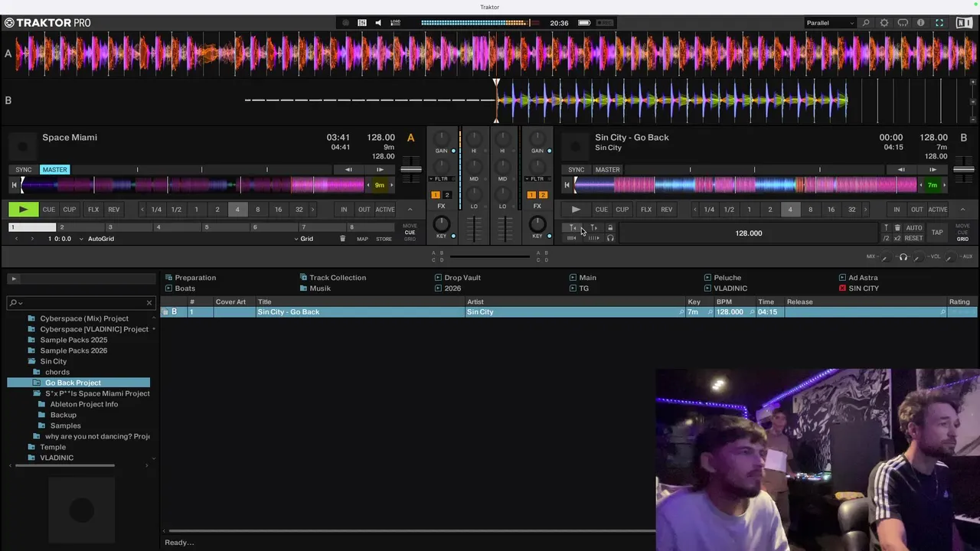Adjust Deck A tempo fader
Screen dimensions: 980x551
point(411,169)
